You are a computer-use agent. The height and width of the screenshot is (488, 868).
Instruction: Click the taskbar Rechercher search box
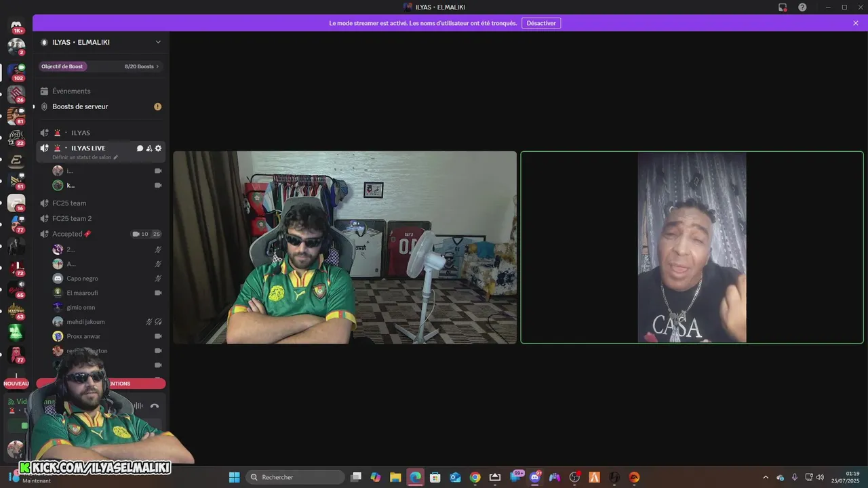(x=295, y=477)
